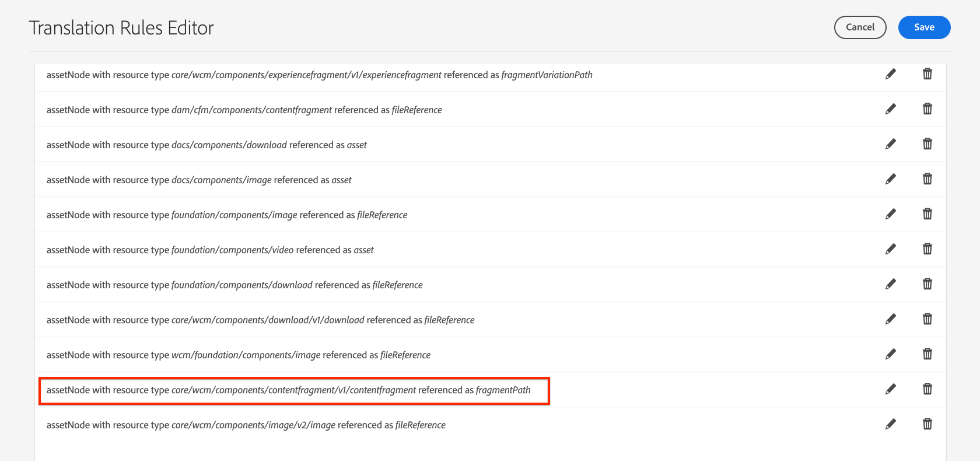Delete the docs/components/download rule
980x461 pixels.
click(x=928, y=144)
